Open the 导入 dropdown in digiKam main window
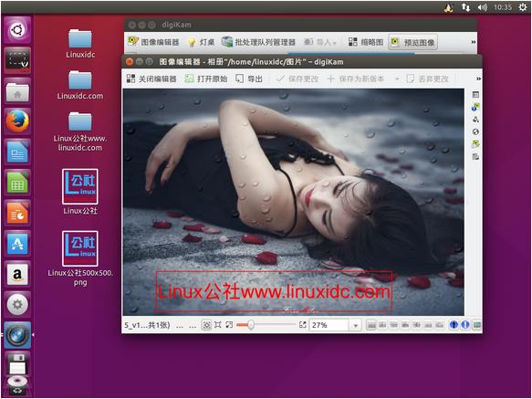Image resolution: width=532 pixels, height=399 pixels. pyautogui.click(x=320, y=42)
